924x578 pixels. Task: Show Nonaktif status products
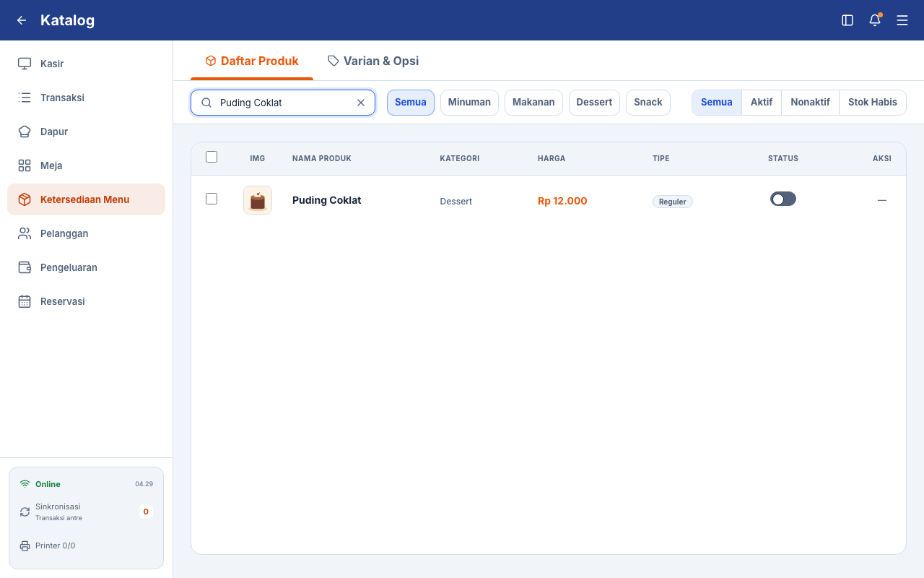[810, 103]
